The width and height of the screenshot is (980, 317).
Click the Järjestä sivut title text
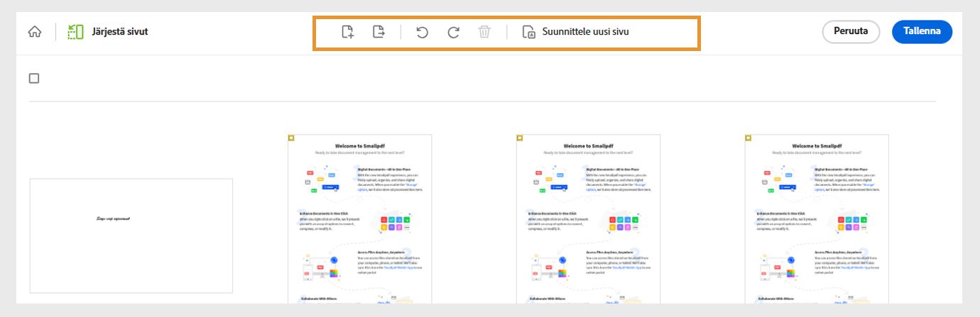click(x=120, y=32)
